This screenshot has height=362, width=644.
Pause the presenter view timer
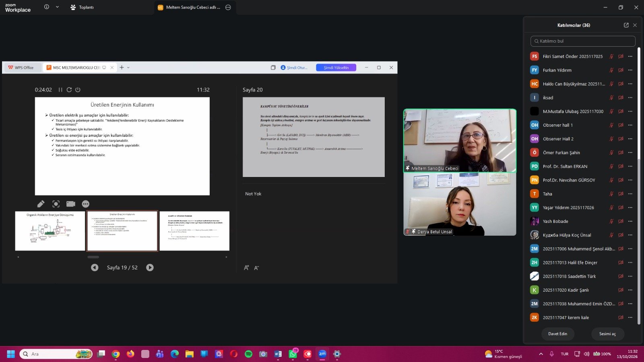click(x=60, y=90)
